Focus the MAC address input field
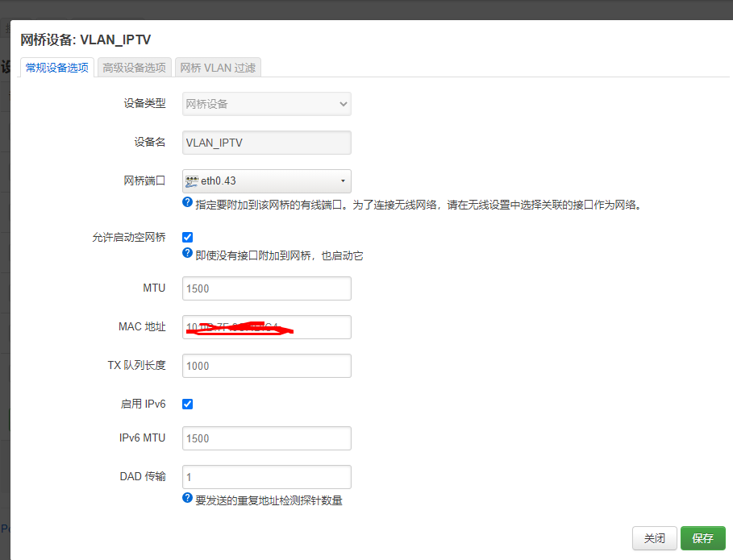Screen dimensions: 733x560 click(266, 327)
